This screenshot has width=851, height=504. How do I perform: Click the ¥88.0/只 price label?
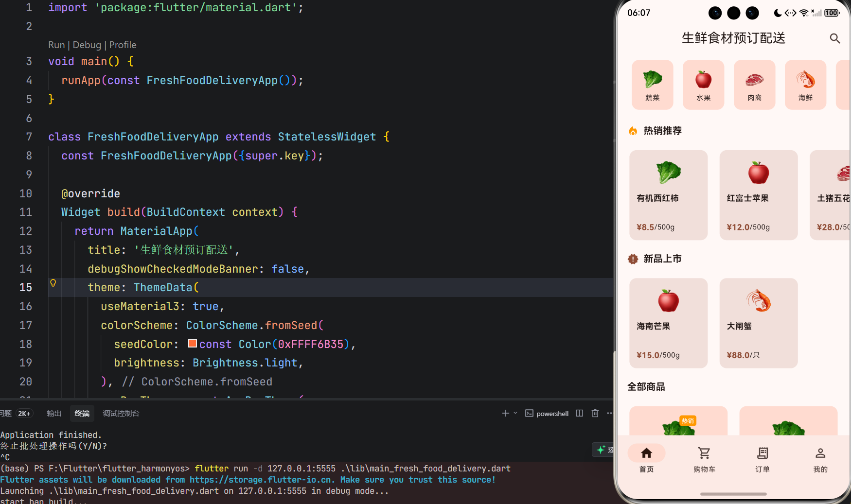click(743, 355)
